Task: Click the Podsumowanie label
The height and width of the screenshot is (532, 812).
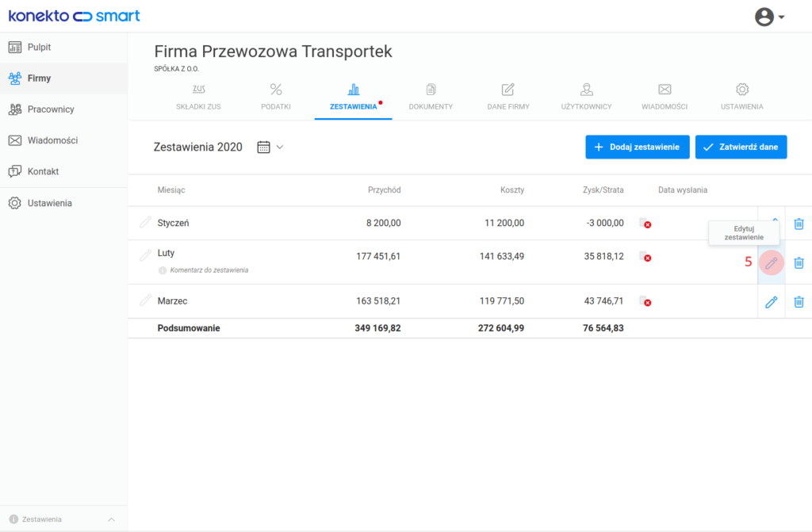Action: 189,328
